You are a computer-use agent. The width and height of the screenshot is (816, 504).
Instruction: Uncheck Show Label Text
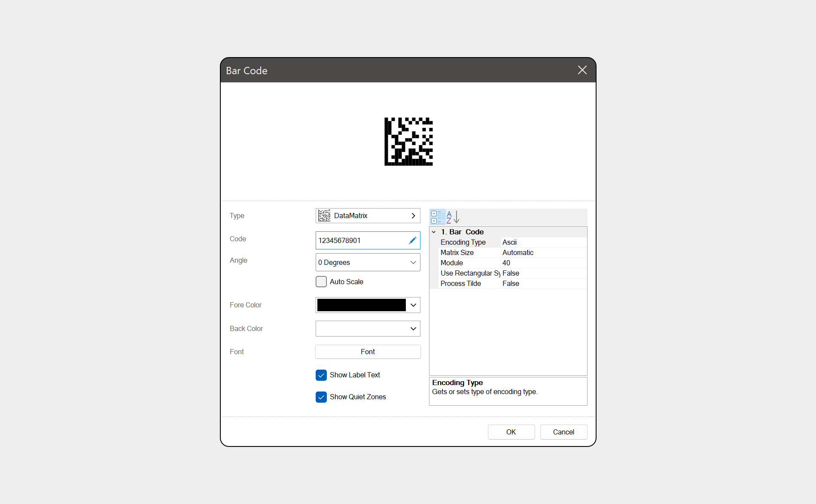[321, 375]
